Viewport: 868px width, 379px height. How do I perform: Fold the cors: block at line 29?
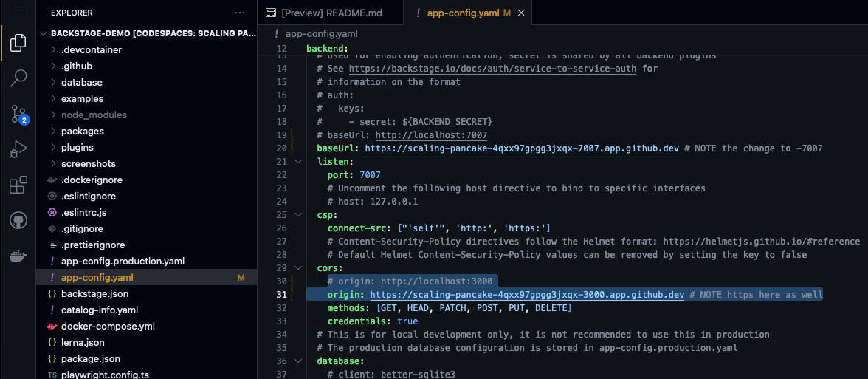point(298,267)
